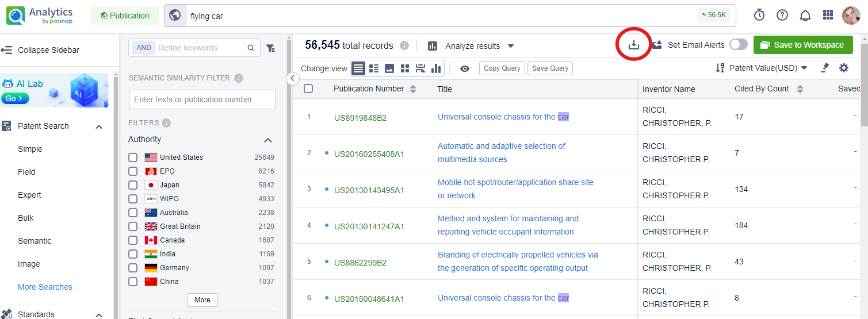Open the table settings gear
Screen dimensions: 868x319
click(x=844, y=68)
